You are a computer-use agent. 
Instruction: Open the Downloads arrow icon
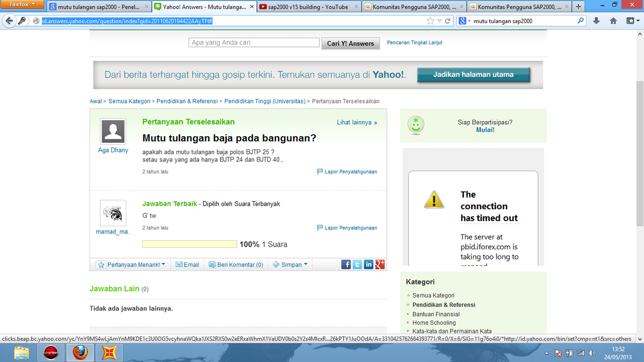597,21
